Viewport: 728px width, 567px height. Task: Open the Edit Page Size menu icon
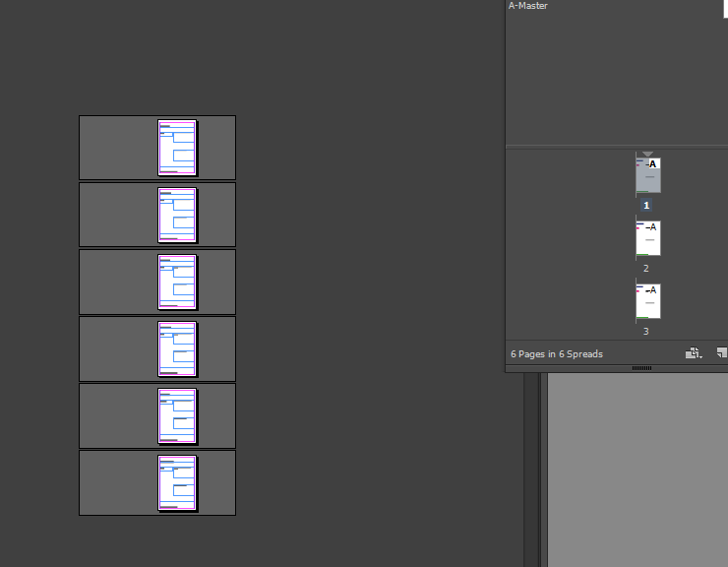click(x=694, y=353)
